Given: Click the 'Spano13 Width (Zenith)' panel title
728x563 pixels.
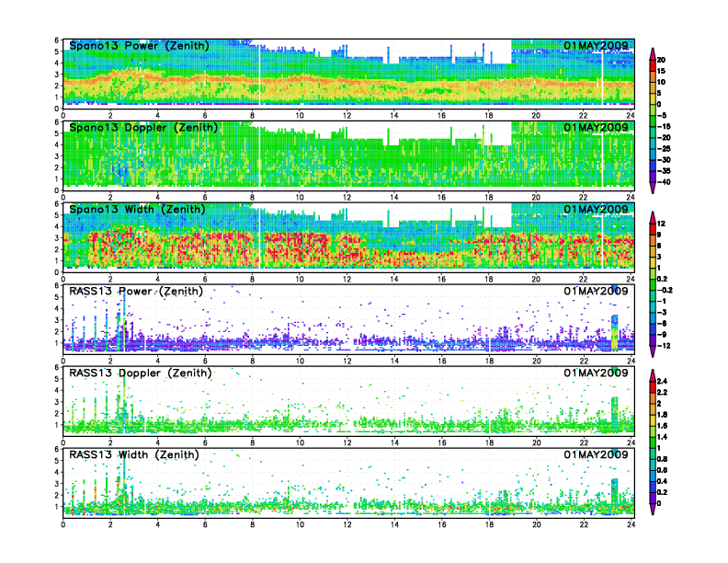Looking at the screenshot, I should click(x=137, y=209).
